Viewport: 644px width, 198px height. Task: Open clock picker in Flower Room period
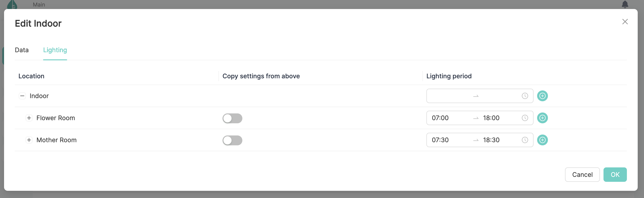525,118
